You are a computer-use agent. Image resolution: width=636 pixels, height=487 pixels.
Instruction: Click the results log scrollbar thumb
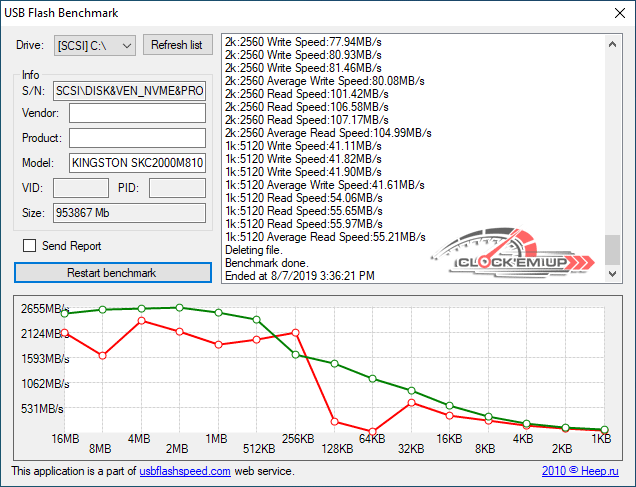tap(612, 249)
